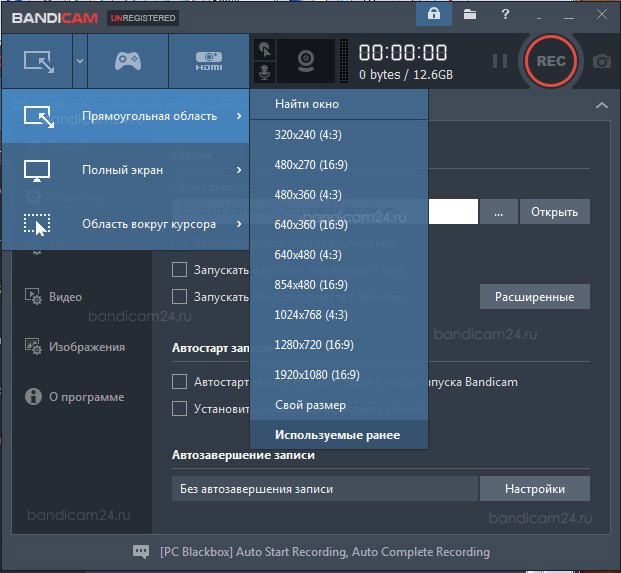Screen dimensions: 621x573
Task: Open the output folder icon in title bar
Action: pyautogui.click(x=470, y=14)
